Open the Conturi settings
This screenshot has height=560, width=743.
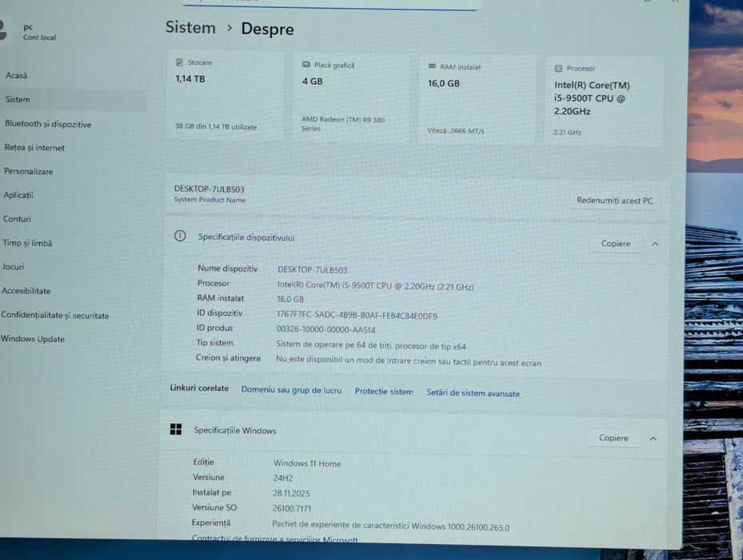(x=17, y=219)
